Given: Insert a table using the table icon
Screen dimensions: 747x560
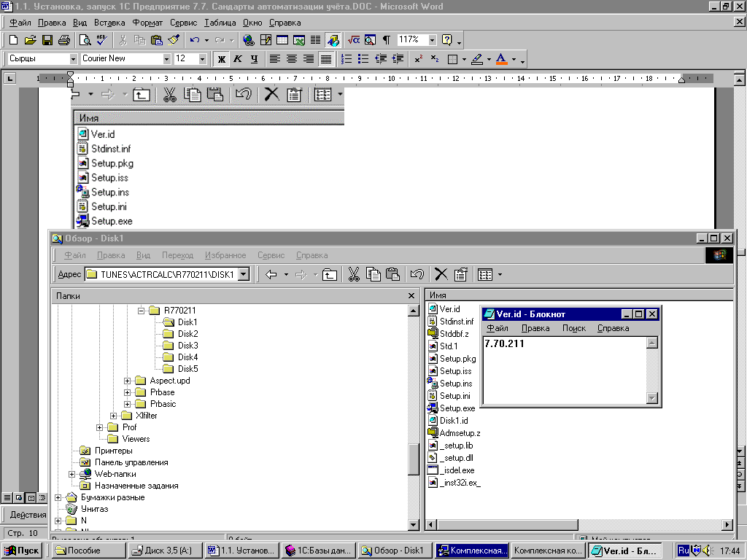Looking at the screenshot, I should click(x=282, y=40).
